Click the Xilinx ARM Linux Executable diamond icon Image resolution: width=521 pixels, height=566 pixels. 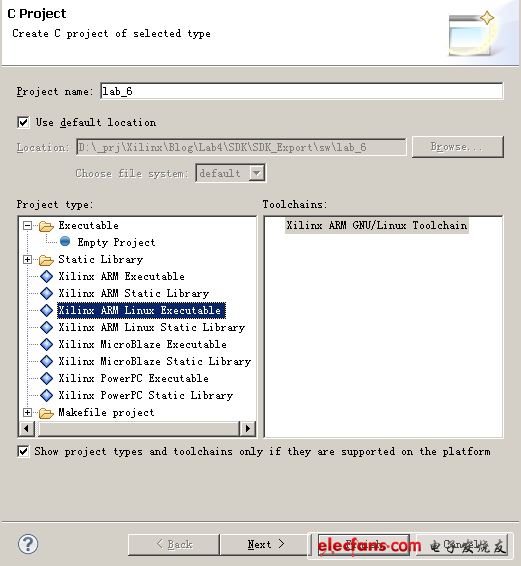(47, 310)
